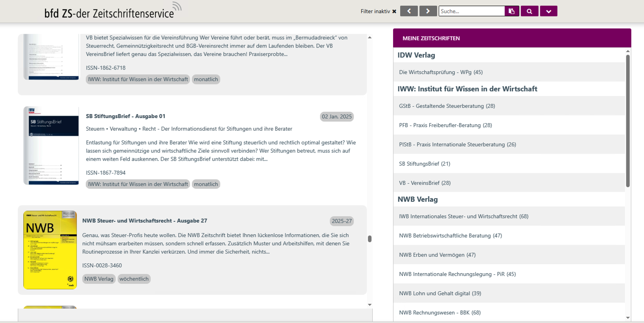Click the previous arrow button in header
The width and height of the screenshot is (644, 323).
click(x=409, y=11)
